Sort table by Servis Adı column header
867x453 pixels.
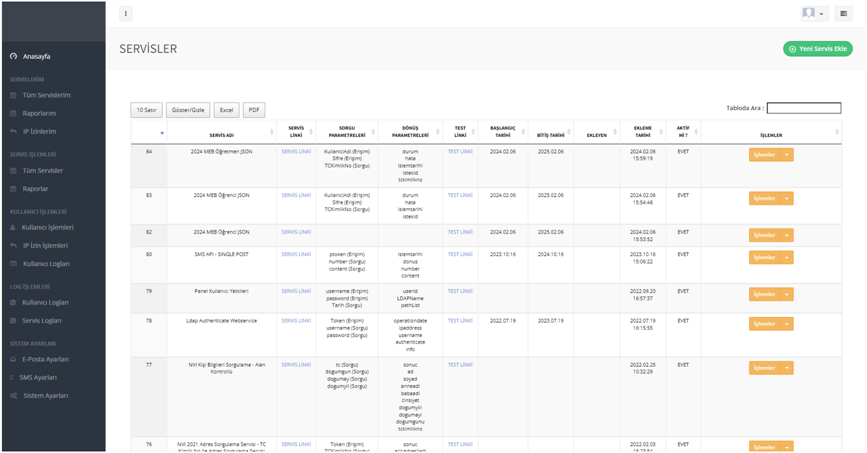pos(222,135)
